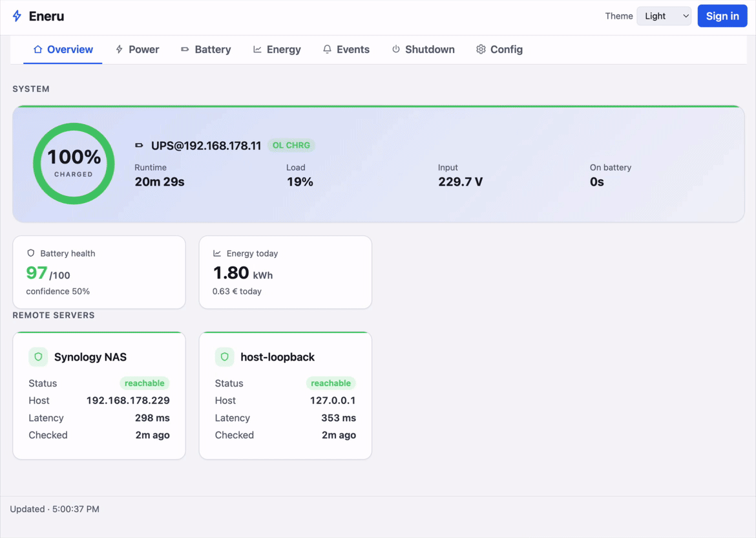Click the 0.63 € today text
The width and height of the screenshot is (756, 538).
[x=237, y=292]
